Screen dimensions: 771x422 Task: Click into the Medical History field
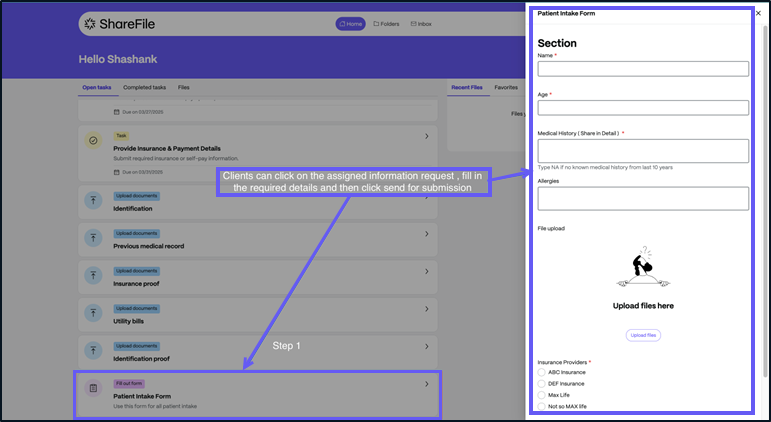(643, 151)
